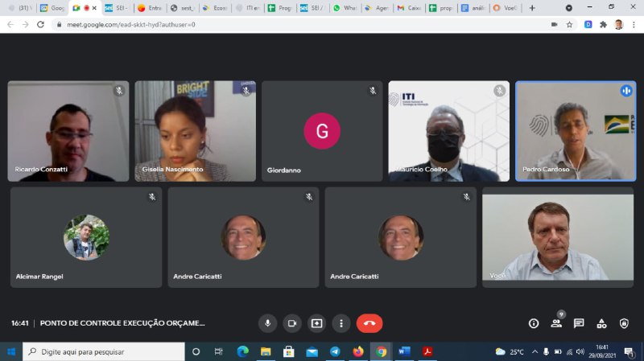Viewport: 644px width, 361px height.
Task: Turn off the camera button
Action: coord(292,323)
